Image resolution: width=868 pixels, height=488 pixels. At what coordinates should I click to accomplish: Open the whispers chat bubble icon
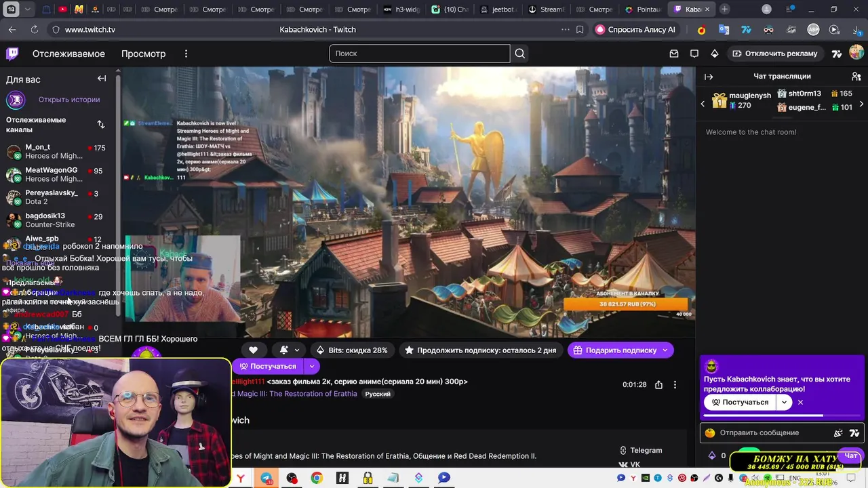[x=694, y=54]
